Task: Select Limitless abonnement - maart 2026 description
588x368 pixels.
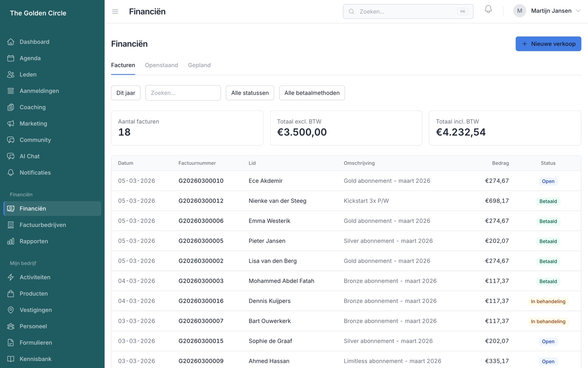Action: pos(392,361)
